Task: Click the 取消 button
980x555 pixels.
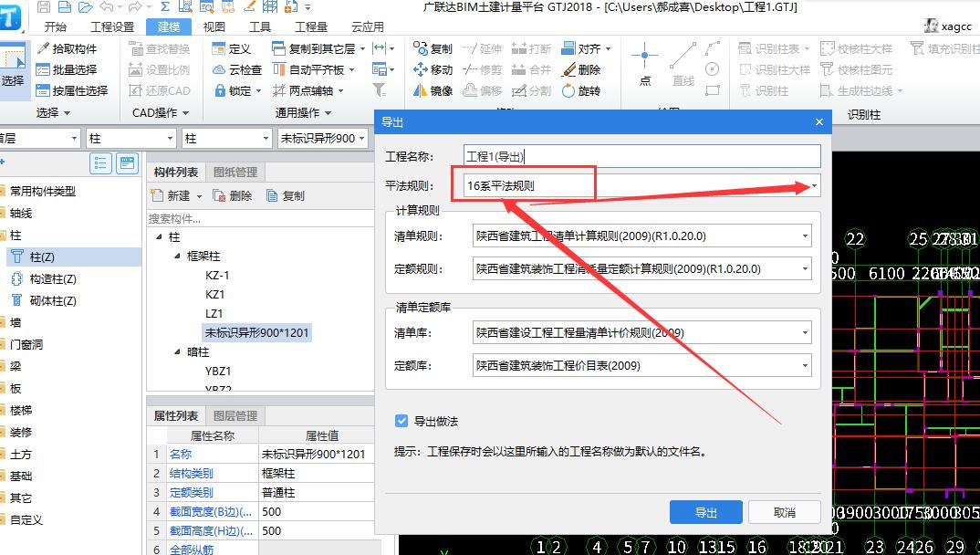Action: point(785,512)
